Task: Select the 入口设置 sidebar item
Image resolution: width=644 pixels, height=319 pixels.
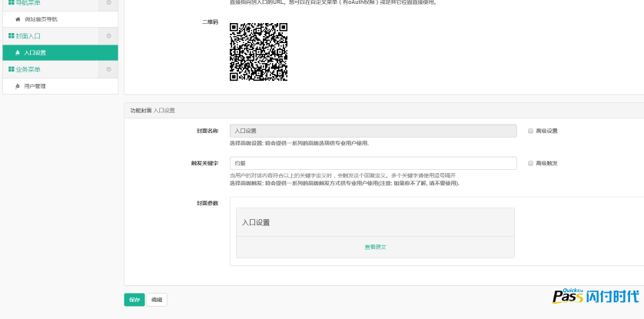Action: point(60,53)
